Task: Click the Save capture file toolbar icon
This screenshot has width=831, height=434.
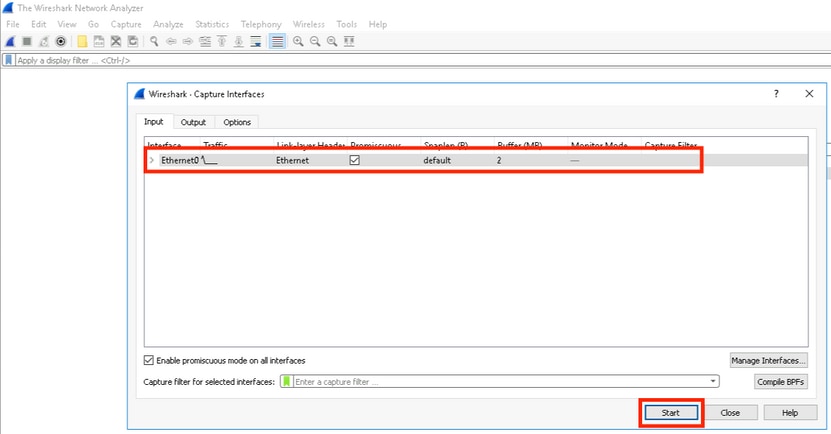Action: pyautogui.click(x=99, y=41)
